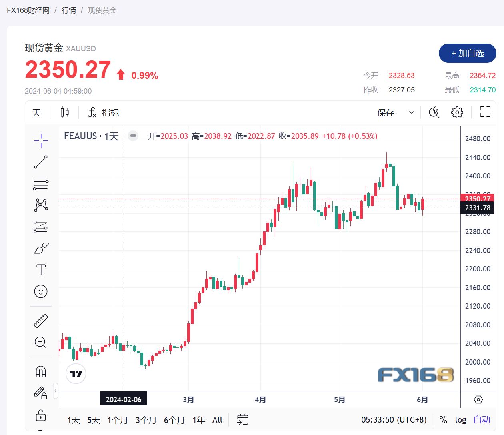Open the 天 time interval dropdown
Viewport: 504px width, 435px height.
36,112
